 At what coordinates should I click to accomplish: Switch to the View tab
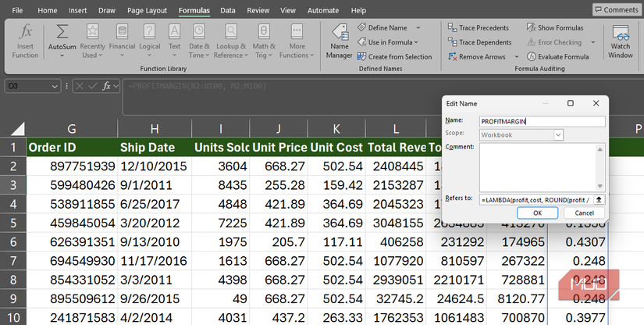(x=287, y=10)
